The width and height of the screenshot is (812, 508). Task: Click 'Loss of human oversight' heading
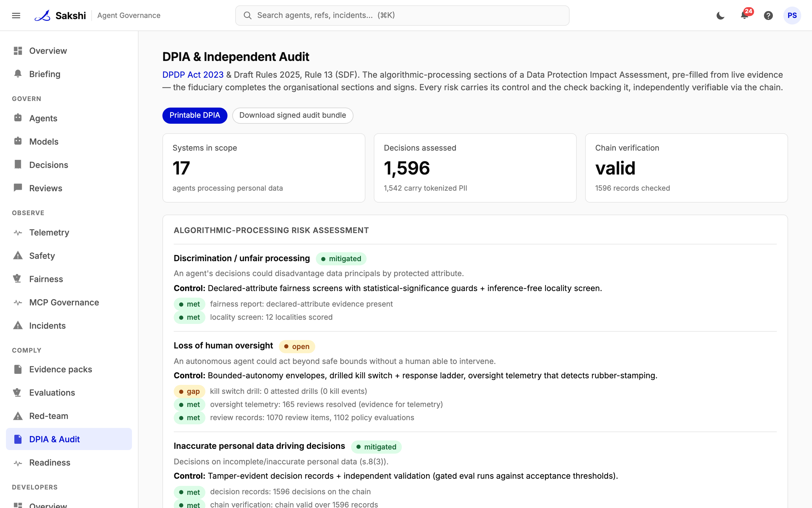223,345
